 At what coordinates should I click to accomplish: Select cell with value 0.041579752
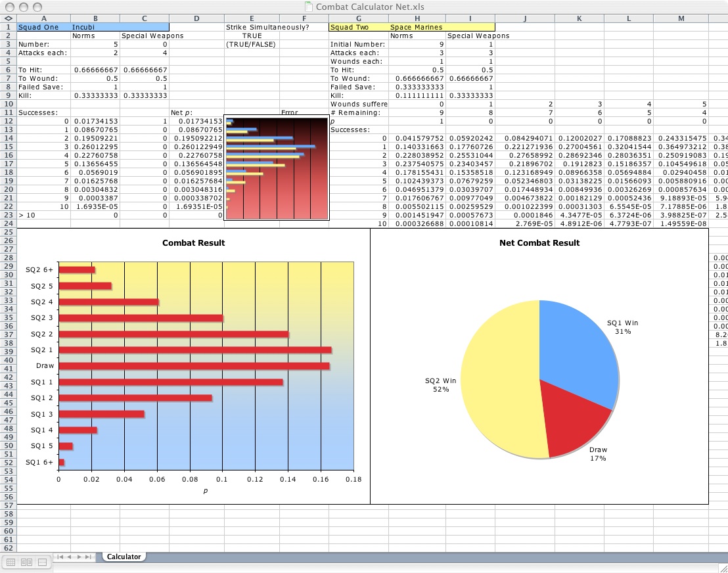pyautogui.click(x=417, y=138)
